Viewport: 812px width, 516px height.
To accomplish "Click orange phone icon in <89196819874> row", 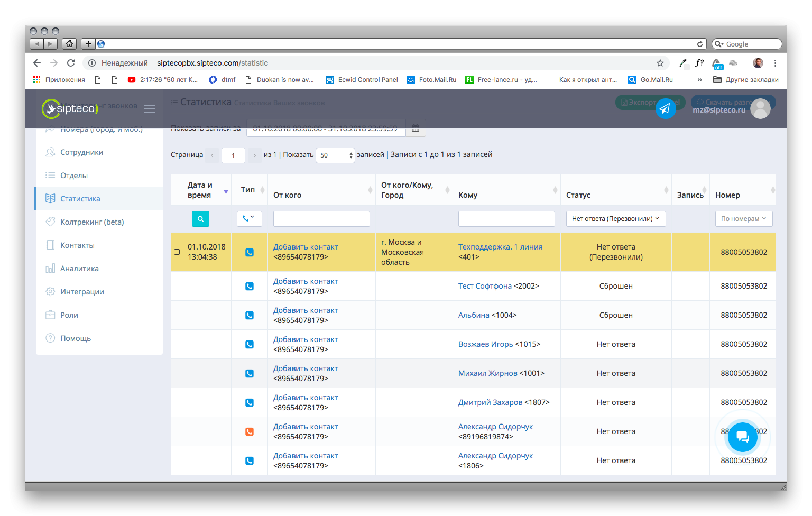I will pos(250,431).
